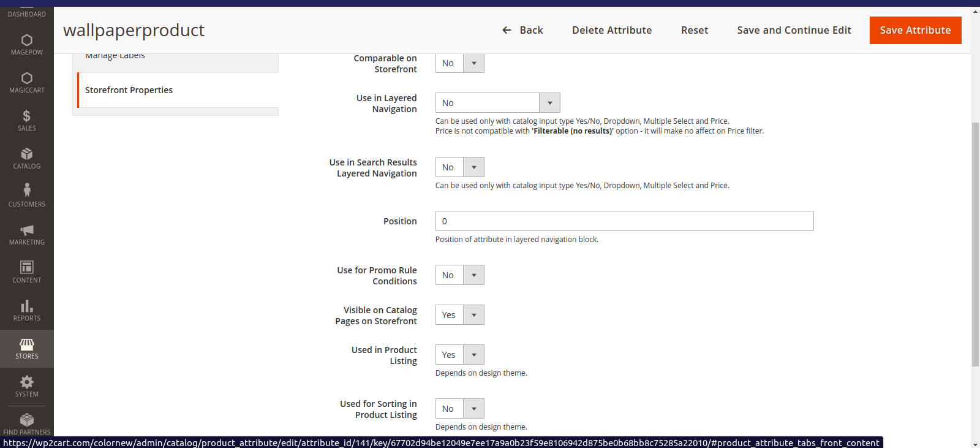Open the Stores storefront icon menu
Image resolution: width=980 pixels, height=448 pixels.
[x=27, y=349]
